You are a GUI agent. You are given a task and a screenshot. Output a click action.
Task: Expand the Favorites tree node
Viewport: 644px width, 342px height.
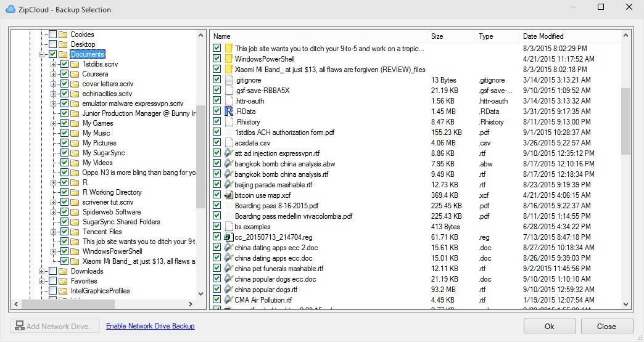coord(41,281)
